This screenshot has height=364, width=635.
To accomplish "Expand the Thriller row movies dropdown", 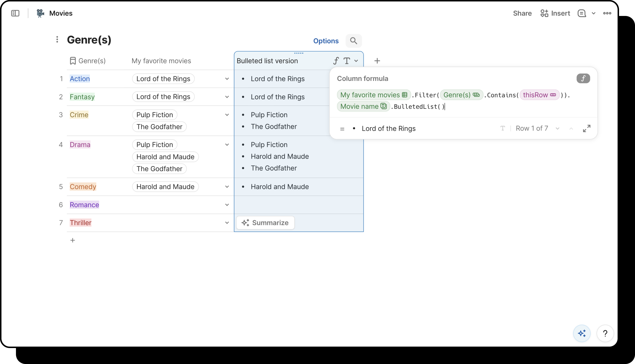I will 227,223.
